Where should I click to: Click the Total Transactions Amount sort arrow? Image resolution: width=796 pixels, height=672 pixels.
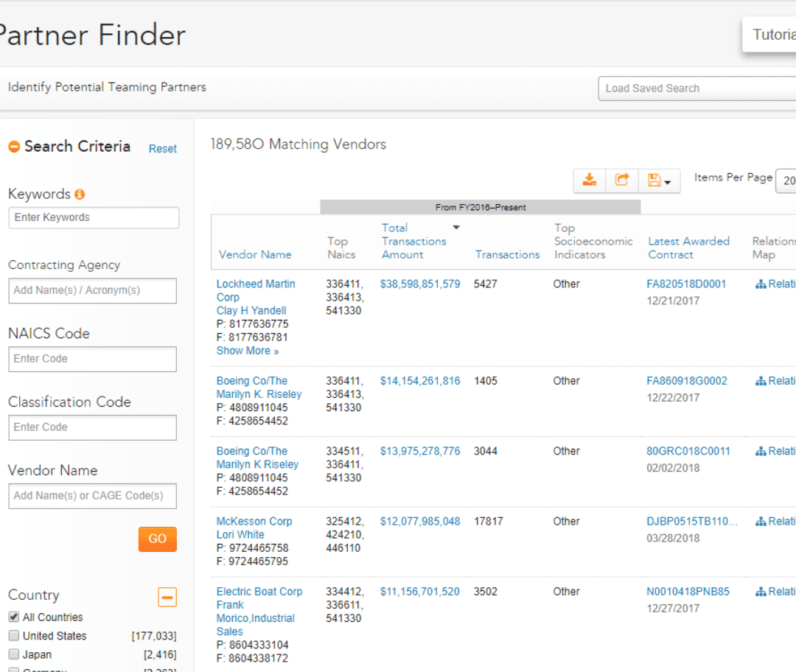click(x=455, y=228)
